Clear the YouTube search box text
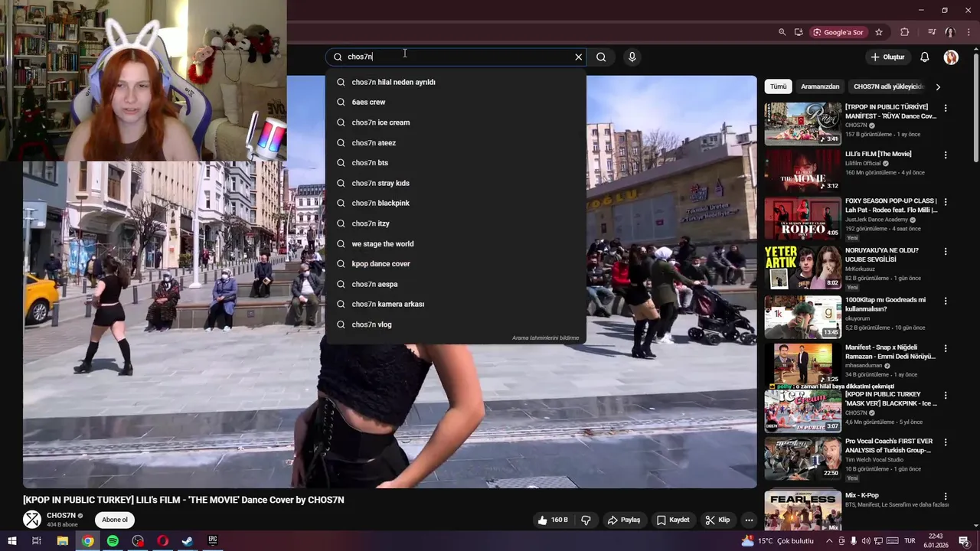The height and width of the screenshot is (551, 980). [x=579, y=57]
